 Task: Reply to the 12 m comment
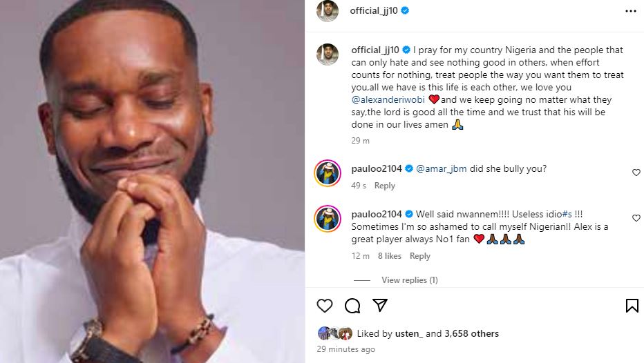[420, 256]
